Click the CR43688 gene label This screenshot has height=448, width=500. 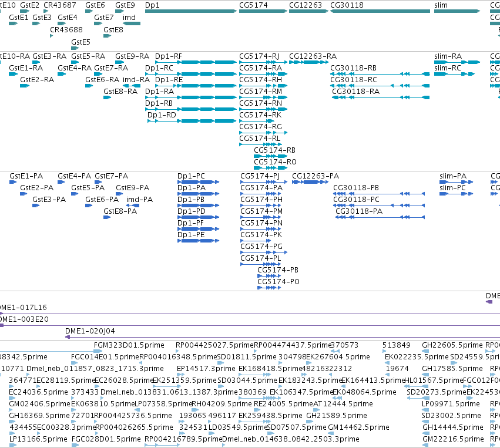66,29
